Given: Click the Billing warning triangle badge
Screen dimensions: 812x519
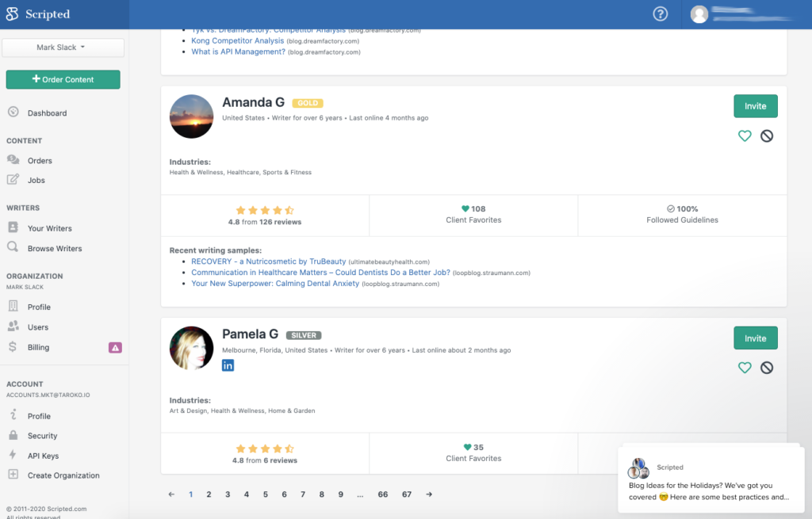Looking at the screenshot, I should pos(115,348).
